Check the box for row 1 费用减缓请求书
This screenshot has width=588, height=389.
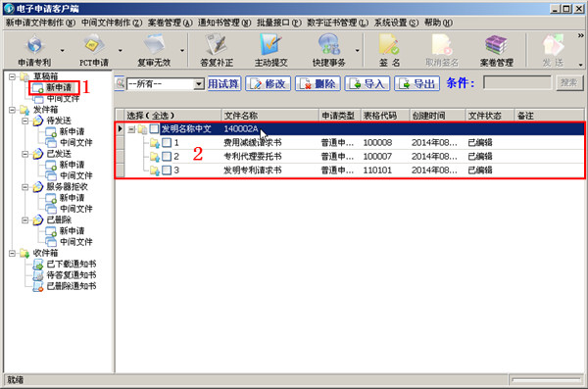(x=167, y=142)
